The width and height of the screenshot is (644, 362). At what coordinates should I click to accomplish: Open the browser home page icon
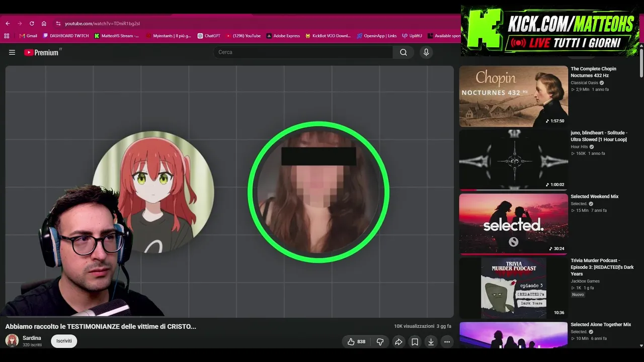44,24
